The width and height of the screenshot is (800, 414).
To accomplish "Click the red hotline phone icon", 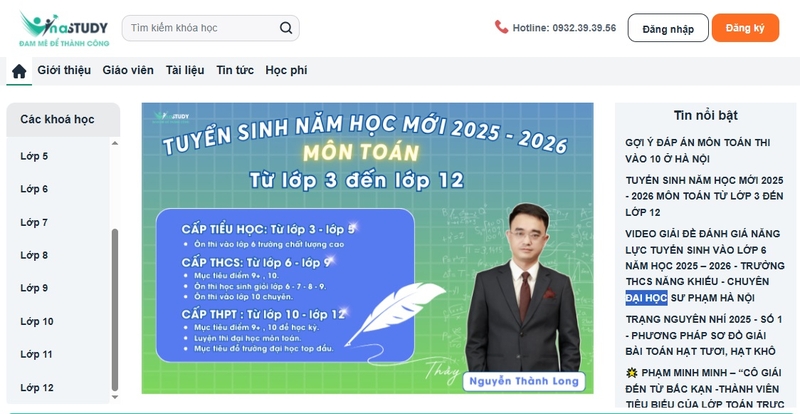I will [502, 27].
